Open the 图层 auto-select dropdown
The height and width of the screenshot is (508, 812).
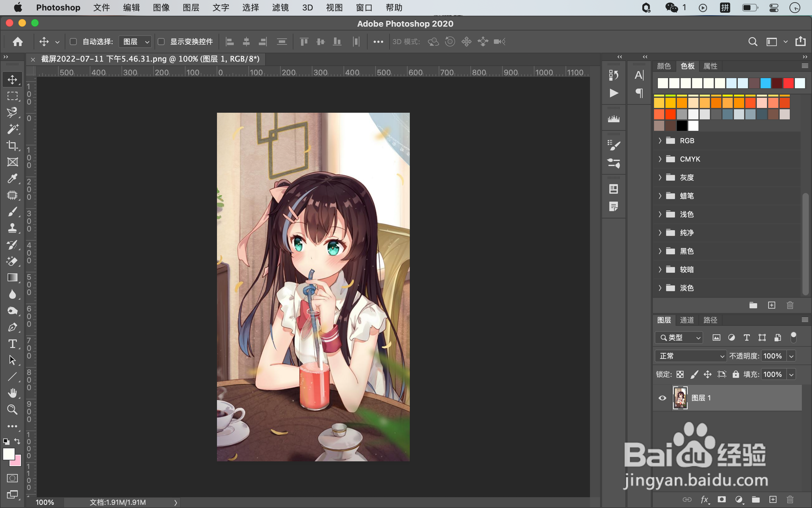[135, 42]
